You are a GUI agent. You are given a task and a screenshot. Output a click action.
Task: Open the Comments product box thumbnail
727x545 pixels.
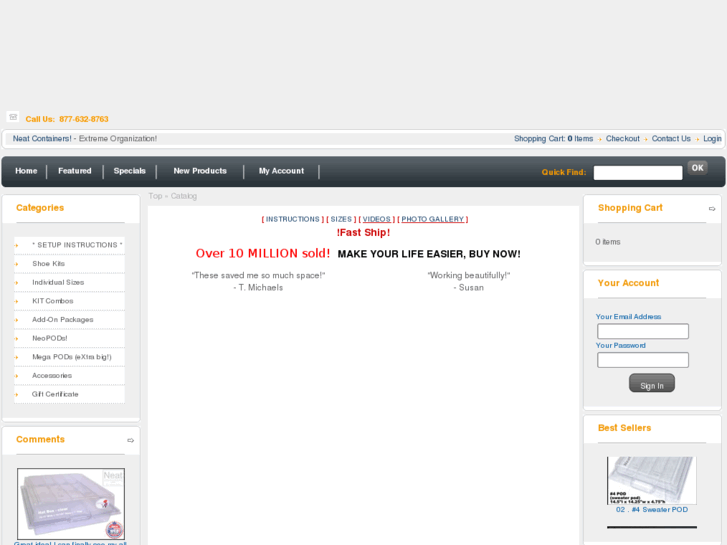[71, 504]
